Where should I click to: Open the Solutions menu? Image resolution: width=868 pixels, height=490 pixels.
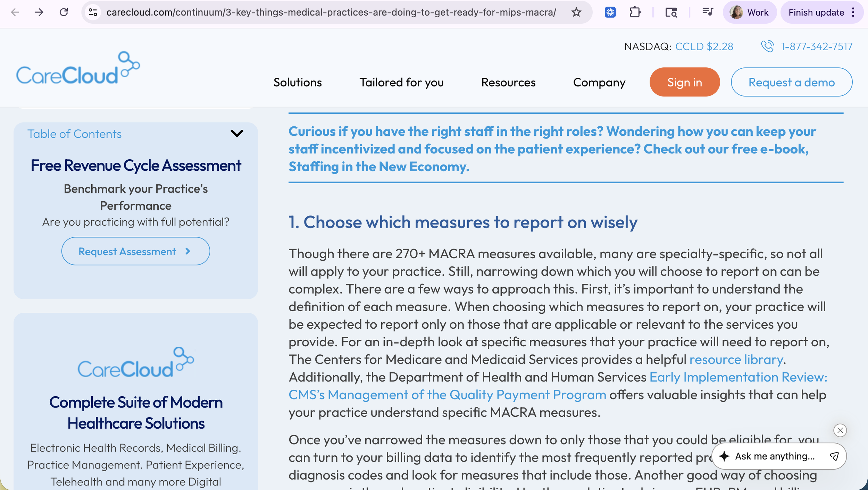click(x=298, y=82)
